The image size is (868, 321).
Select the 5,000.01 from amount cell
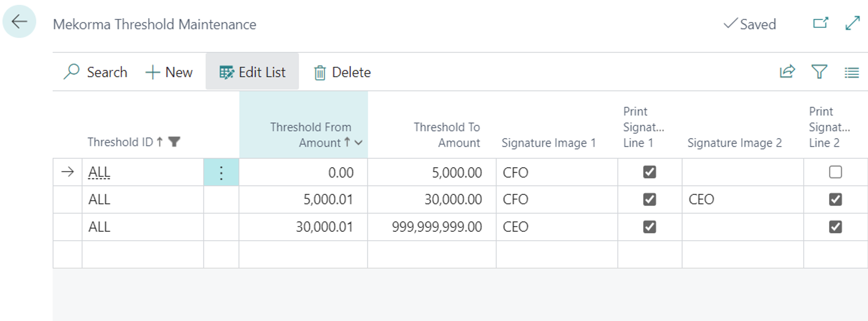303,200
